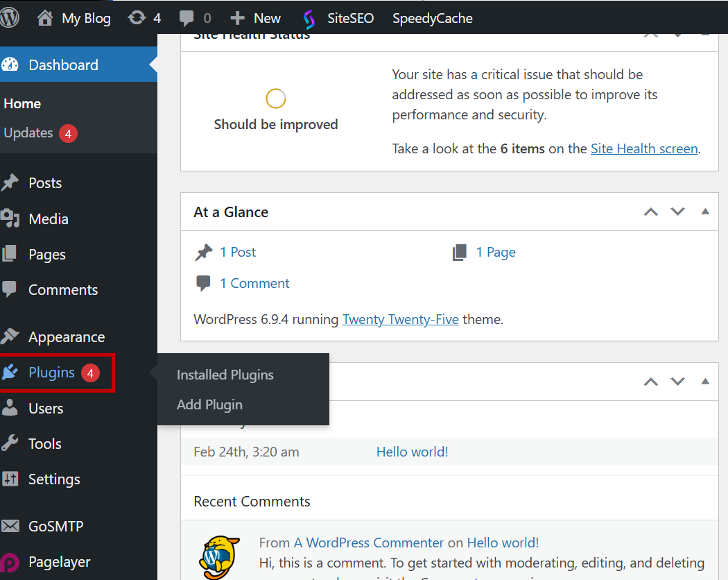Click the Updates count badge in sidebar
Image resolution: width=728 pixels, height=580 pixels.
[x=68, y=133]
